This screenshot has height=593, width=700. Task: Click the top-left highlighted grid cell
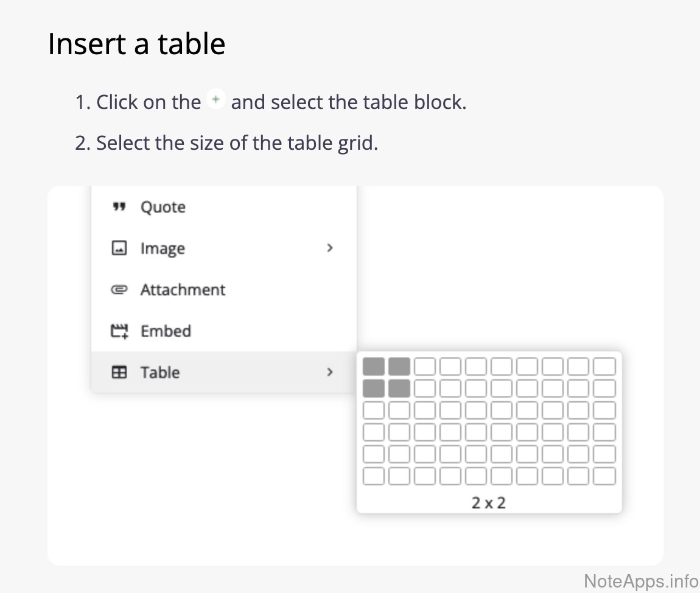374,367
